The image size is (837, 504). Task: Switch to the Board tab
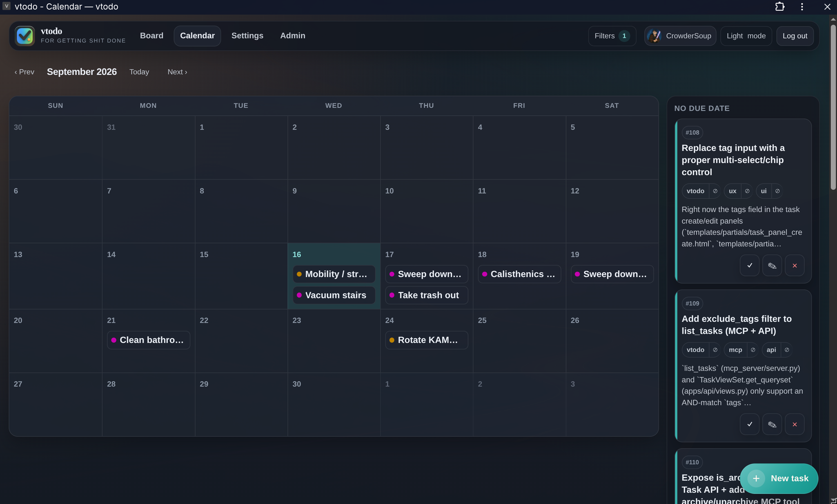(x=152, y=36)
